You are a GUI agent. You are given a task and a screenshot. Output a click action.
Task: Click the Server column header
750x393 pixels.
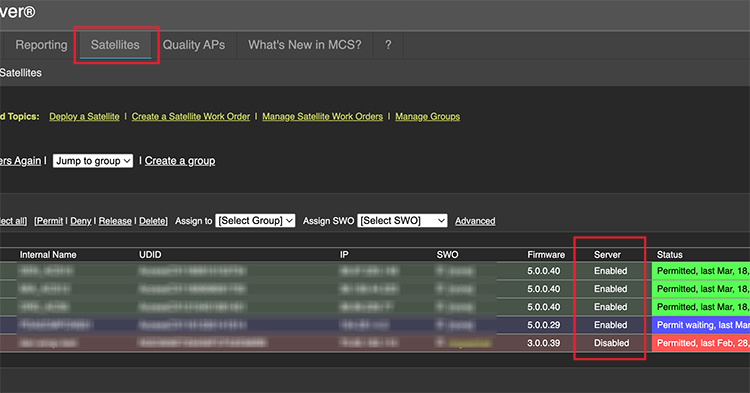point(607,255)
